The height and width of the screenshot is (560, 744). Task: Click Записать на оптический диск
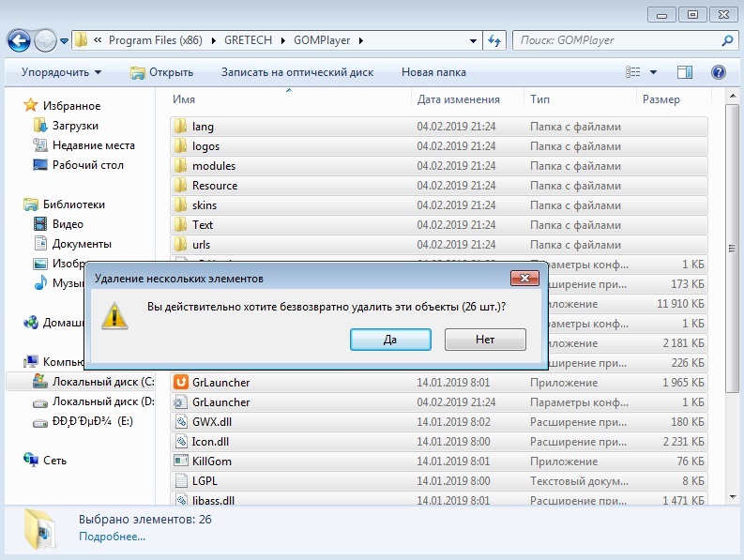(x=297, y=72)
